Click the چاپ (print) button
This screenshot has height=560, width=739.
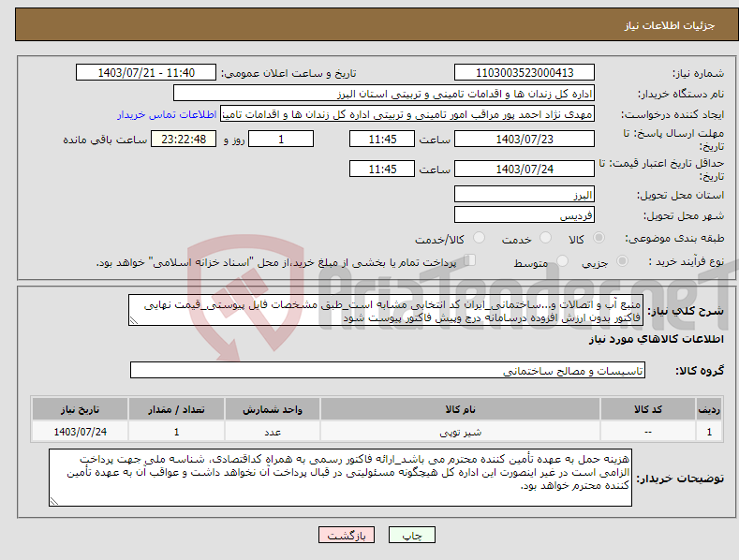tap(411, 535)
